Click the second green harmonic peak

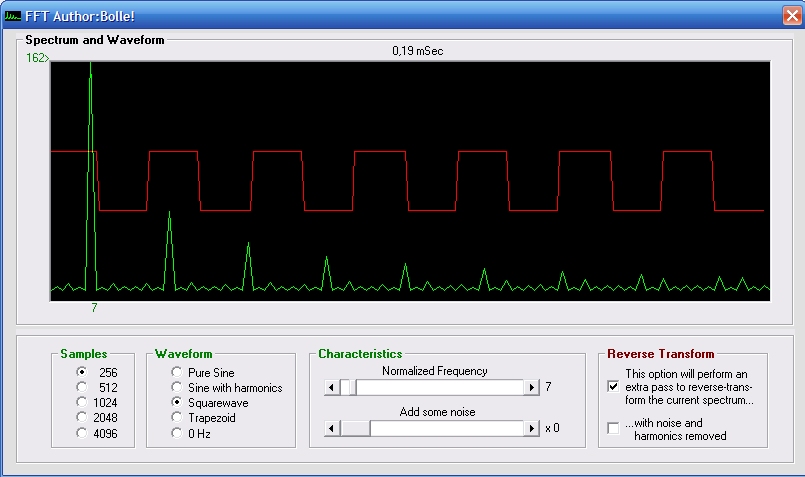[169, 249]
